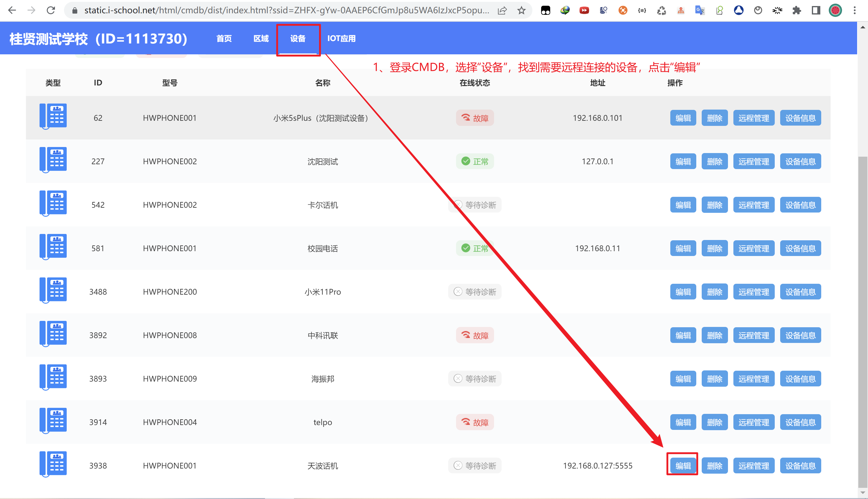This screenshot has height=499, width=868.
Task: Click the phone icon for device 3488
Action: [53, 291]
